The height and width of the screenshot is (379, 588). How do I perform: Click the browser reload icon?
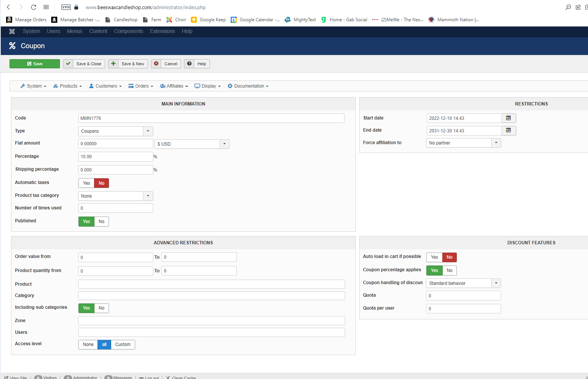coord(33,7)
